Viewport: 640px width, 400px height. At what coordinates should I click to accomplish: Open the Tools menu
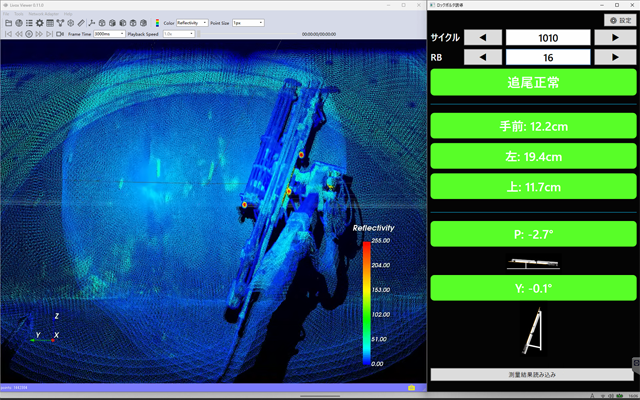point(19,14)
